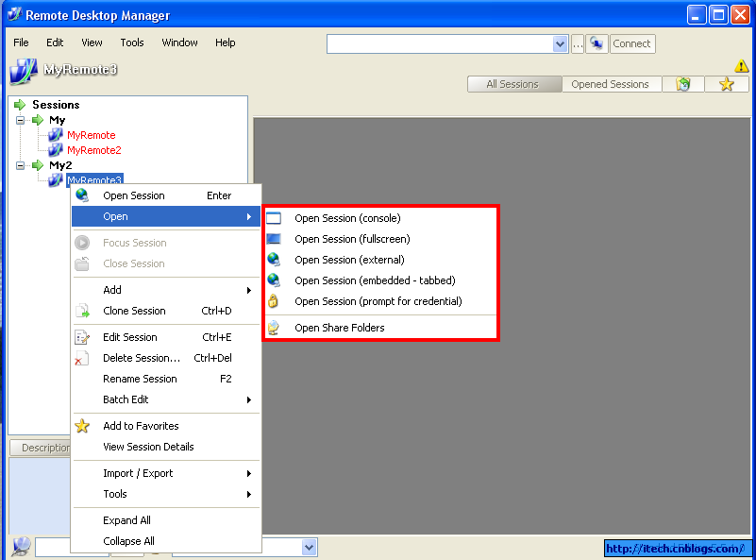Choose Open Session from context menu
Image resolution: width=756 pixels, height=560 pixels.
tap(166, 195)
